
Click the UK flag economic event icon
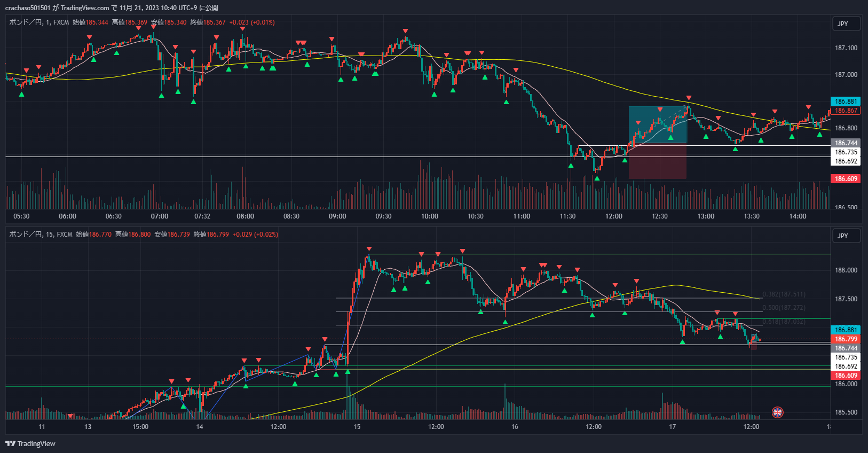click(778, 412)
